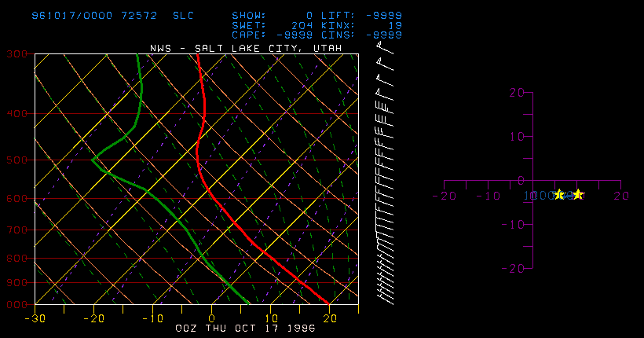
Task: Click the KINX: label
Action: tap(338, 25)
